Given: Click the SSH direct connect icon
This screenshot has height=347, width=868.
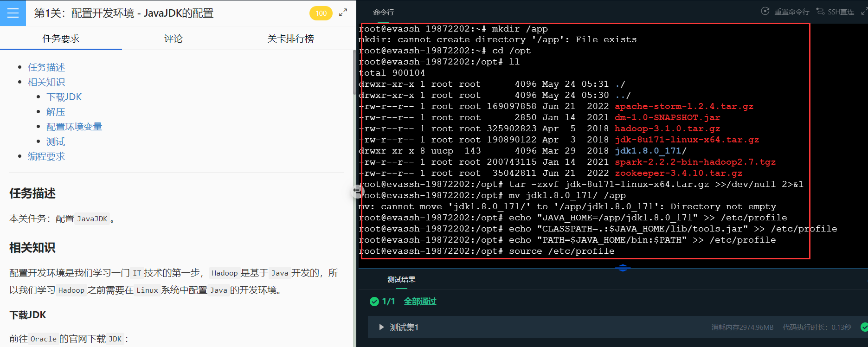Looking at the screenshot, I should (x=821, y=11).
